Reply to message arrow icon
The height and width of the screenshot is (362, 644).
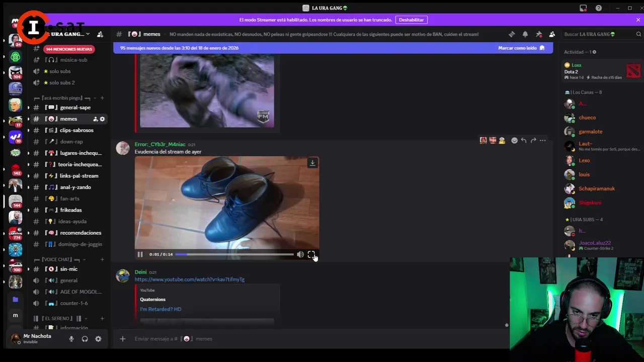(x=524, y=140)
